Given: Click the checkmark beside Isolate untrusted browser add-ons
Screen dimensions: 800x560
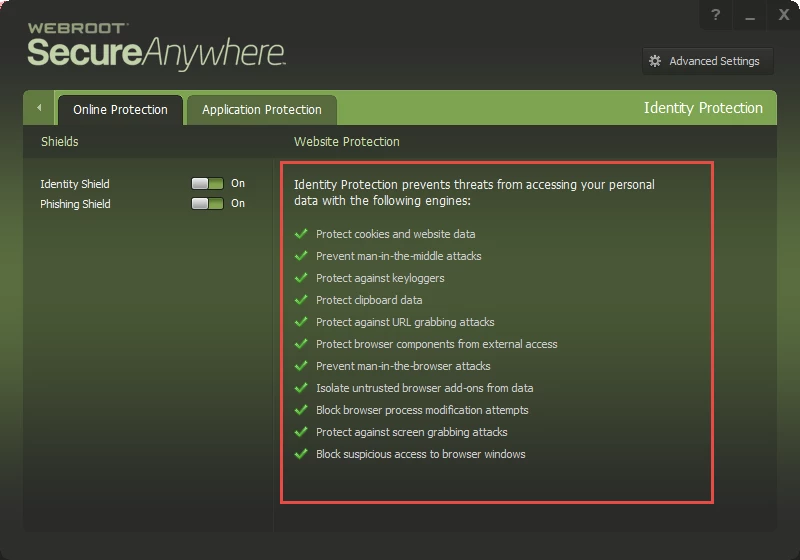Looking at the screenshot, I should click(301, 388).
